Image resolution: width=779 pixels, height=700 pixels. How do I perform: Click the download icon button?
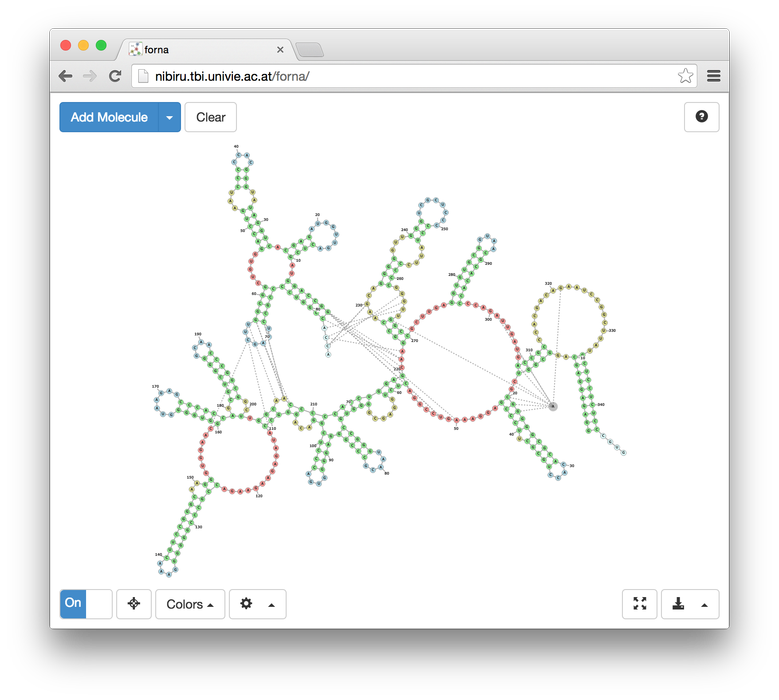[x=679, y=604]
